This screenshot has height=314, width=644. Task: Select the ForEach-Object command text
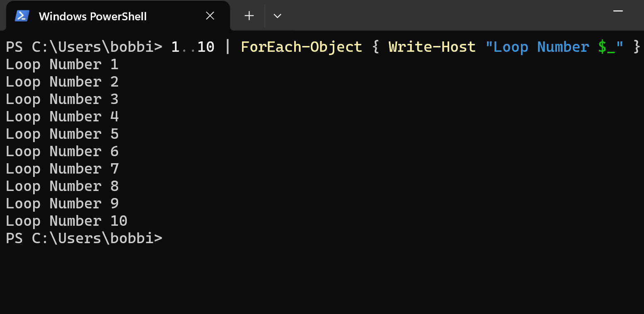pos(301,46)
